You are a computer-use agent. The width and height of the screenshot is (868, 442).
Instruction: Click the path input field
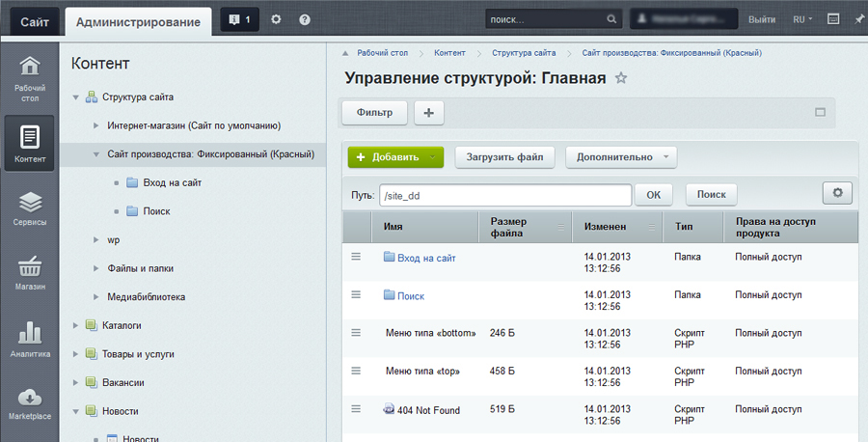coord(504,195)
